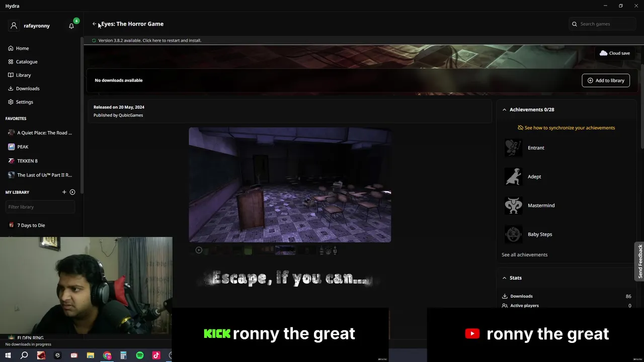This screenshot has width=644, height=362.
Task: Open A Quiet Place: The Road favorite
Action: [x=40, y=133]
